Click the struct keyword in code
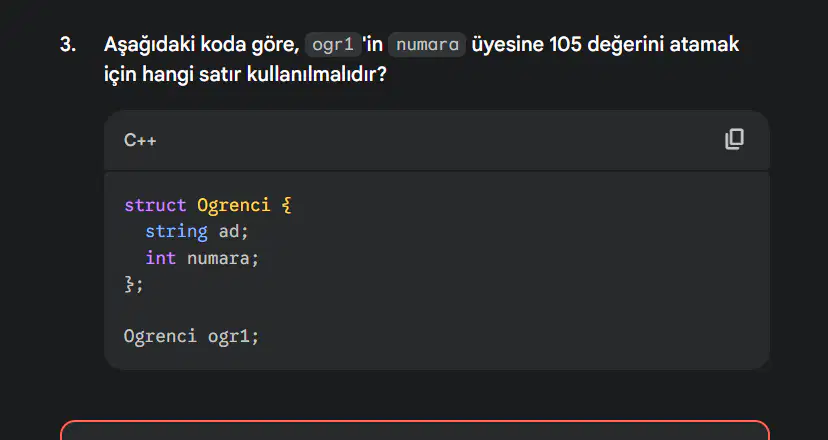The image size is (828, 440). pyautogui.click(x=155, y=205)
